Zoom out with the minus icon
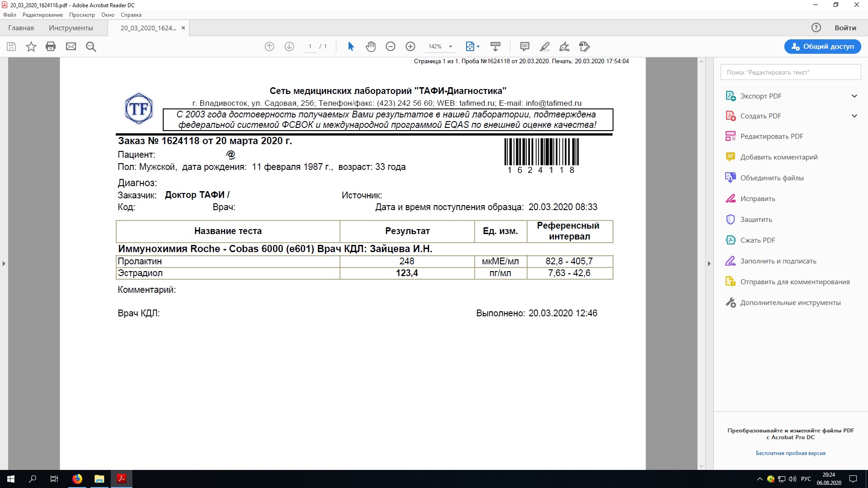The width and height of the screenshot is (868, 488). (x=391, y=47)
